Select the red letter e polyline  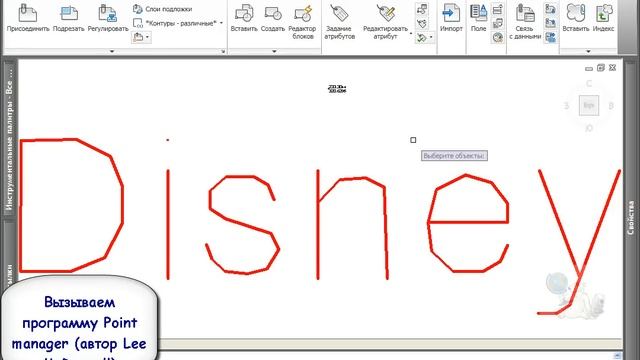click(468, 222)
